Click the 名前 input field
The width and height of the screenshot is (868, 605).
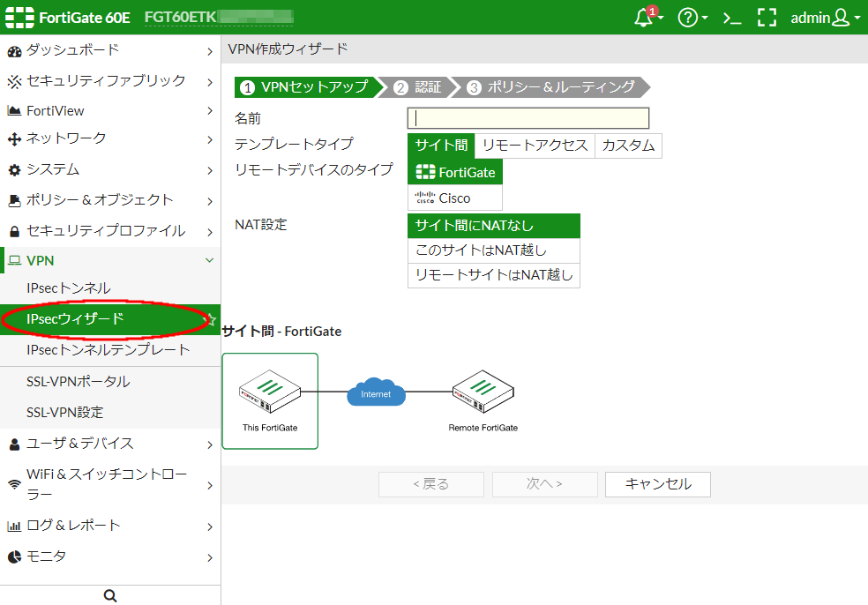(527, 117)
